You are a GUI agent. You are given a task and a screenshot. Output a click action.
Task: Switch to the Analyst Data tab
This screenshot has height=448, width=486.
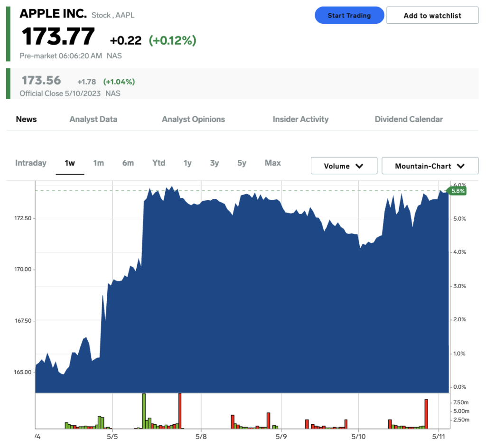pyautogui.click(x=93, y=119)
